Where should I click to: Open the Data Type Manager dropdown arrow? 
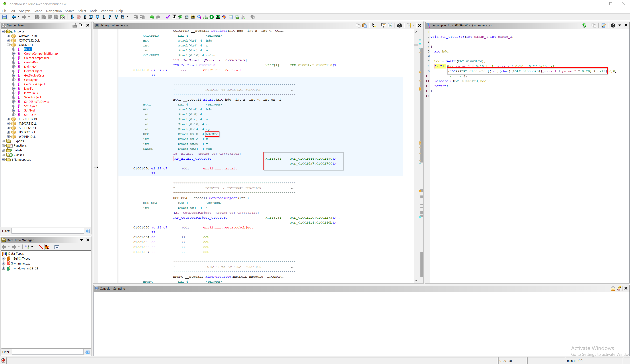[81, 240]
